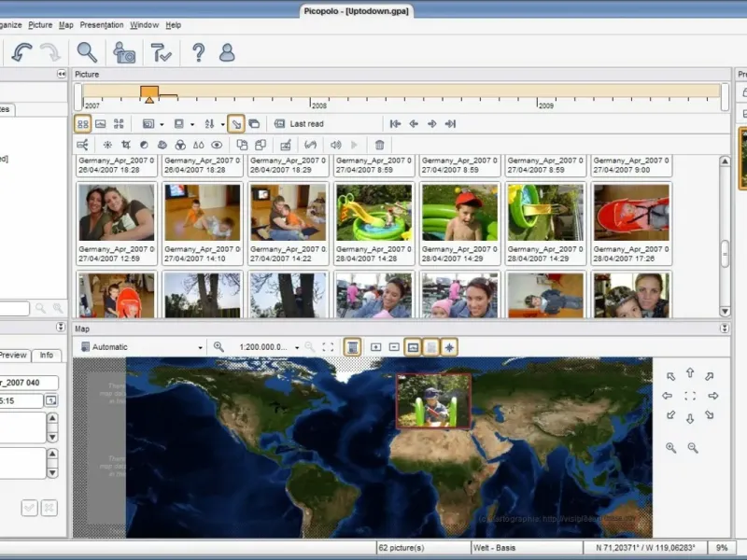Image resolution: width=747 pixels, height=560 pixels.
Task: Open the Presentation menu
Action: 101,25
